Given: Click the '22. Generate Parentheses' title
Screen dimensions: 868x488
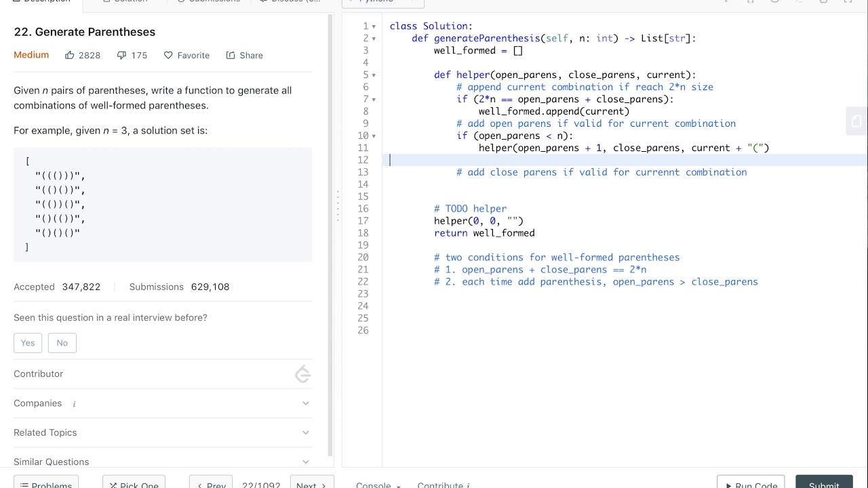Looking at the screenshot, I should 85,32.
